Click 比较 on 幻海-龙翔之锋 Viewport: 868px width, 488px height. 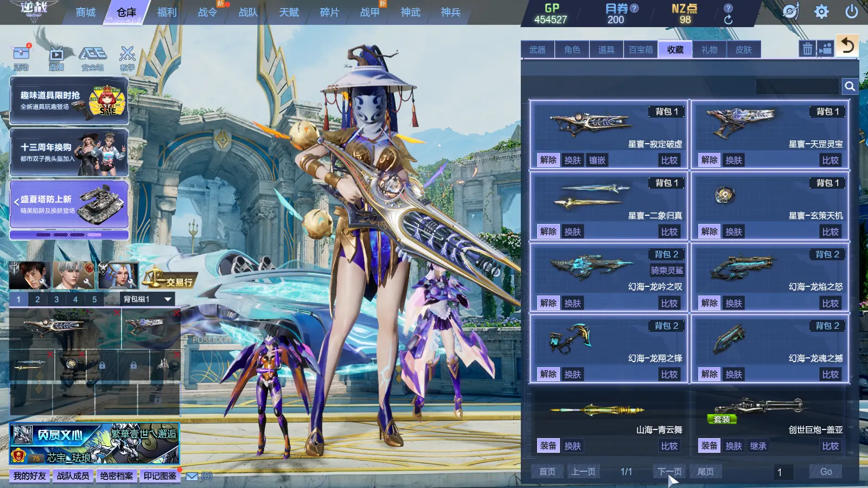[x=669, y=374]
